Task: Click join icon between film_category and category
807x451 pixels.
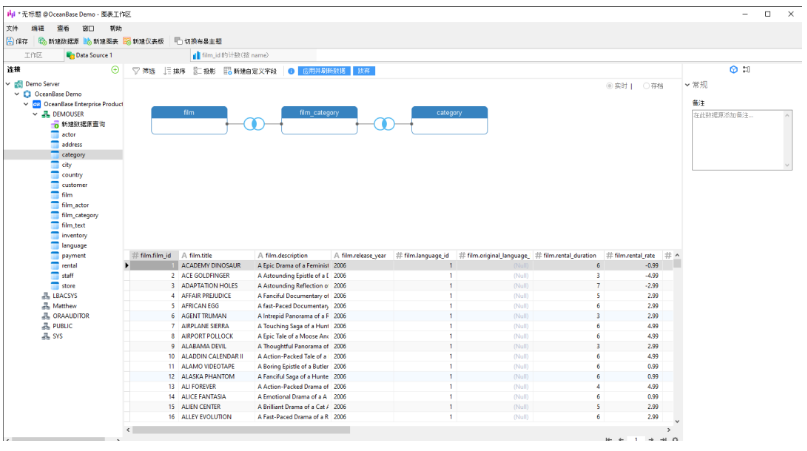Action: (x=384, y=124)
